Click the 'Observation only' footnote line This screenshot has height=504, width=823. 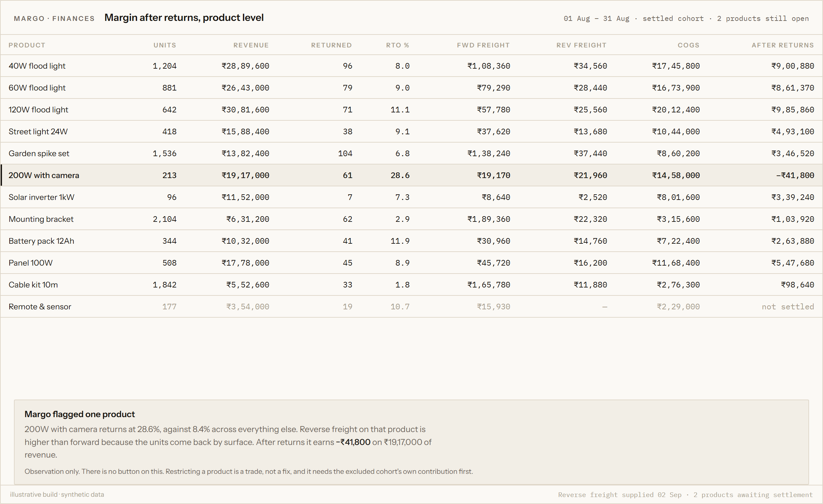[249, 471]
